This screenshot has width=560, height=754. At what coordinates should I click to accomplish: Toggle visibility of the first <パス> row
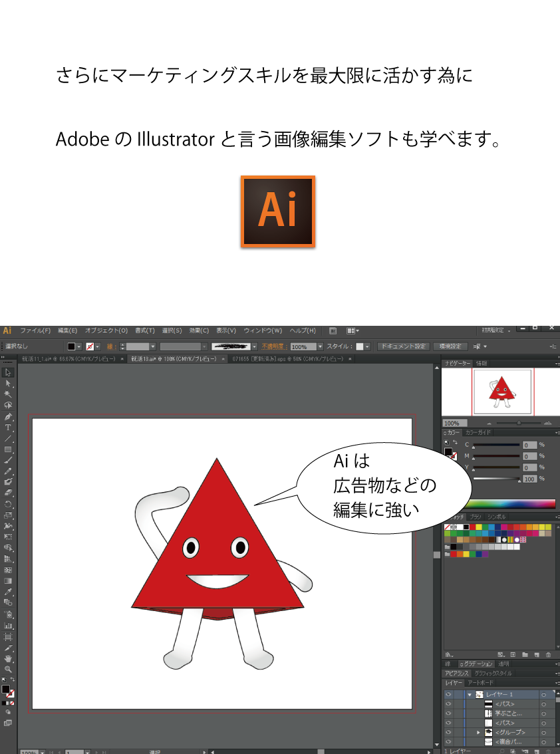point(448,704)
